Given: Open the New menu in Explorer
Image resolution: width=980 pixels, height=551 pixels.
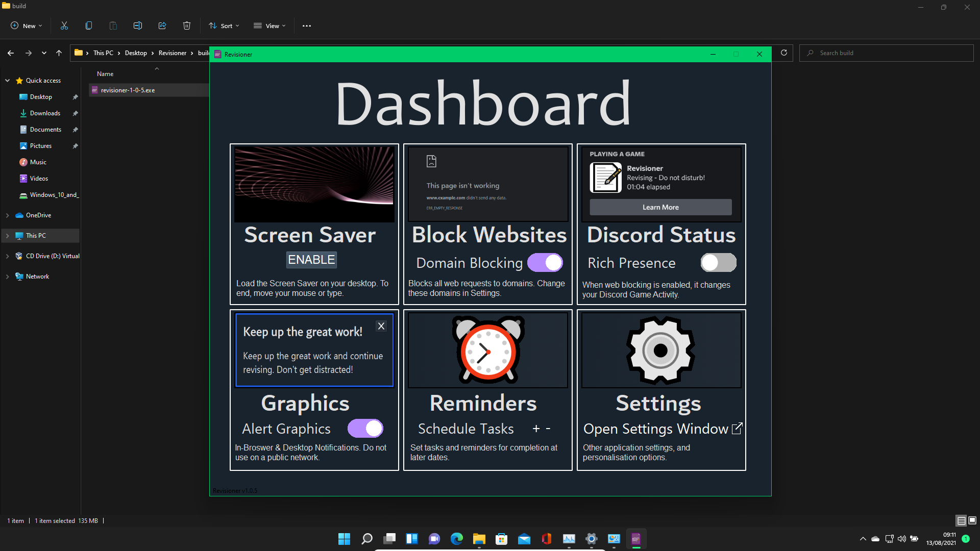Looking at the screenshot, I should [x=27, y=26].
